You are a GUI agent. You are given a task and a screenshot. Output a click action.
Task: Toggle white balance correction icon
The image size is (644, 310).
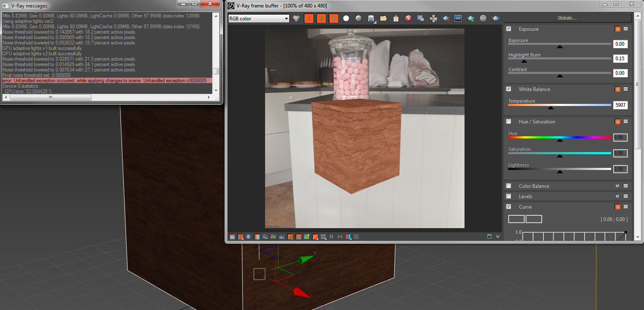(257, 236)
